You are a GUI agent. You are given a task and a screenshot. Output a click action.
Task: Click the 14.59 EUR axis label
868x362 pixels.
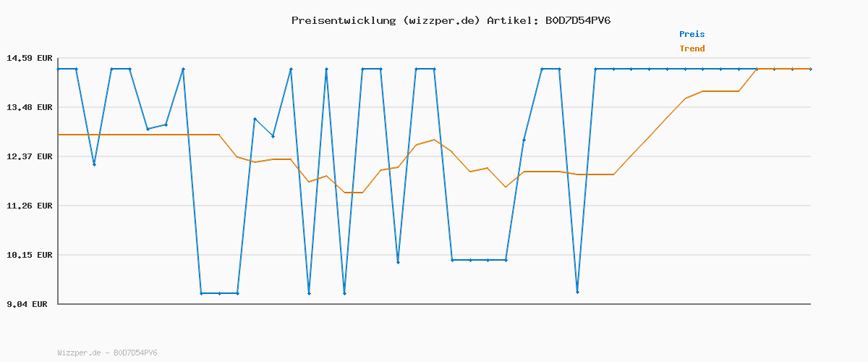coord(30,58)
